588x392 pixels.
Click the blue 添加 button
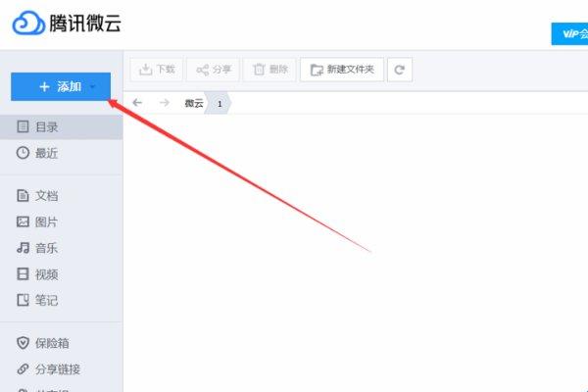click(61, 86)
